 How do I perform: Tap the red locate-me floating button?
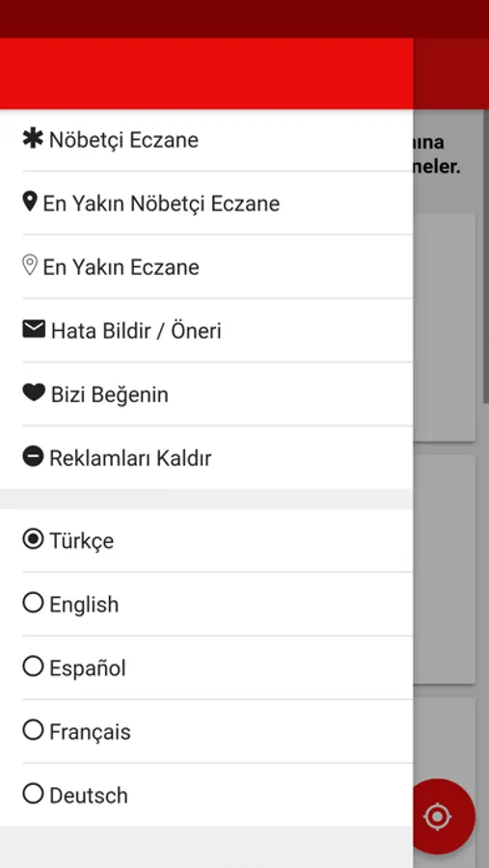pos(438,816)
